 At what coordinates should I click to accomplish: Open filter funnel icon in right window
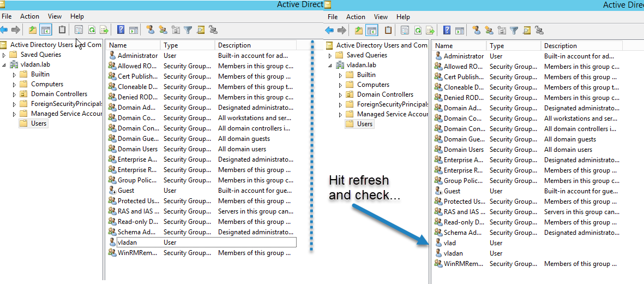click(x=514, y=30)
